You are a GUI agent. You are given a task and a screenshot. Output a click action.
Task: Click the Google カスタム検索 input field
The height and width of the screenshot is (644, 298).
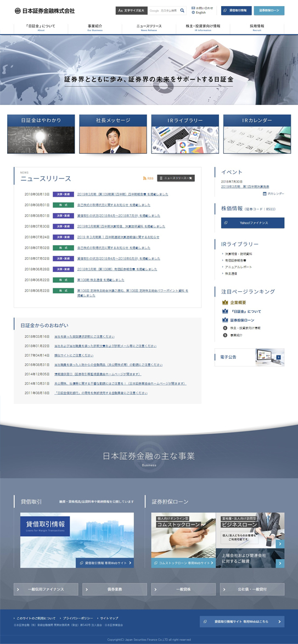pos(163,10)
